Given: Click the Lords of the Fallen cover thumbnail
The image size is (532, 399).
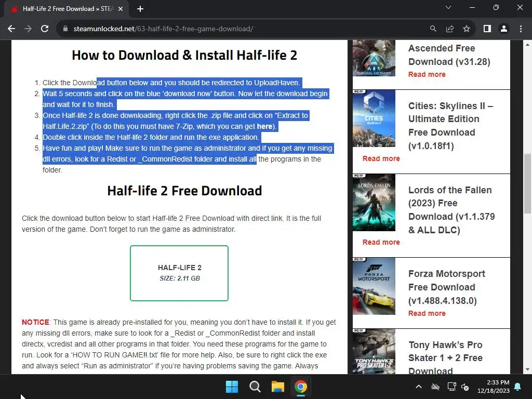Looking at the screenshot, I should (374, 203).
